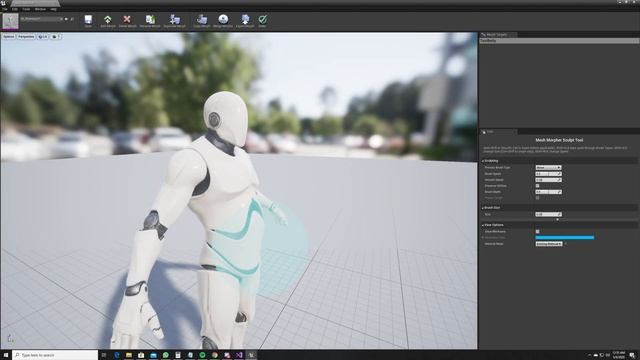Click the Export Morph toolbar icon
This screenshot has width=640, height=360.
tap(245, 20)
